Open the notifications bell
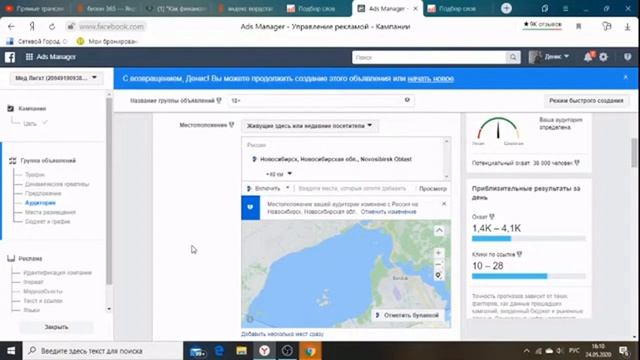The height and width of the screenshot is (360, 640). 588,57
